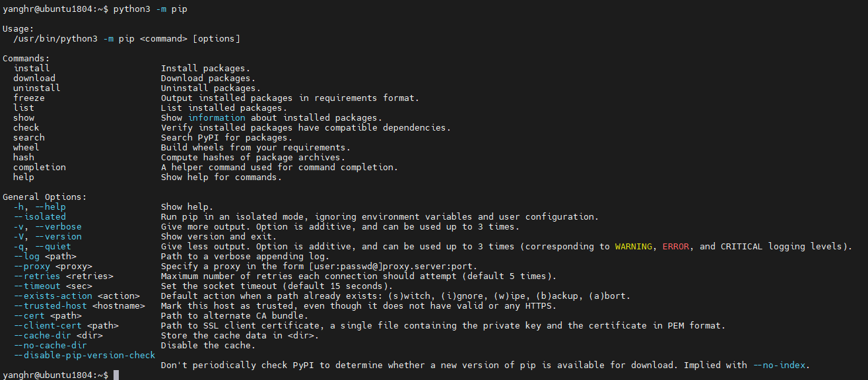Click the 'install' command text
This screenshot has width=868, height=380.
[32, 68]
